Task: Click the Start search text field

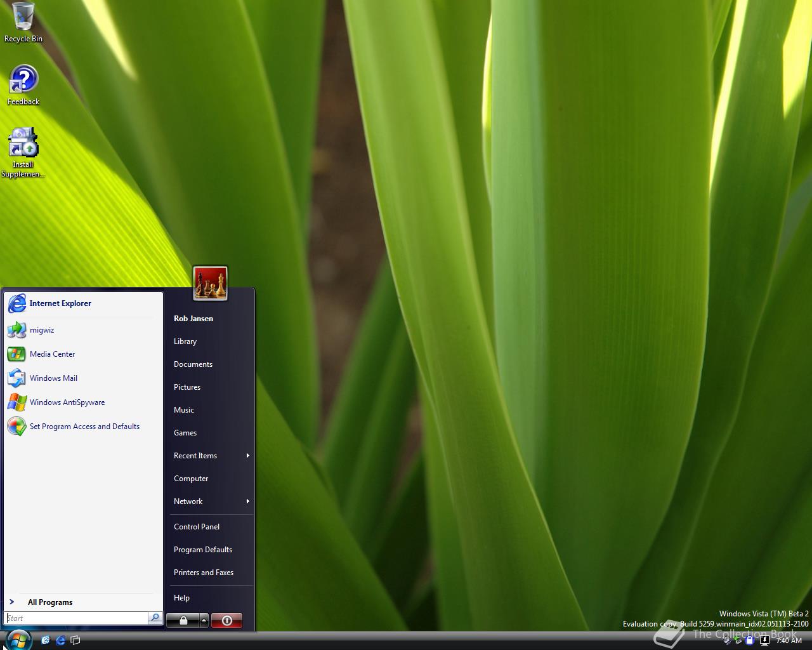Action: [x=76, y=618]
